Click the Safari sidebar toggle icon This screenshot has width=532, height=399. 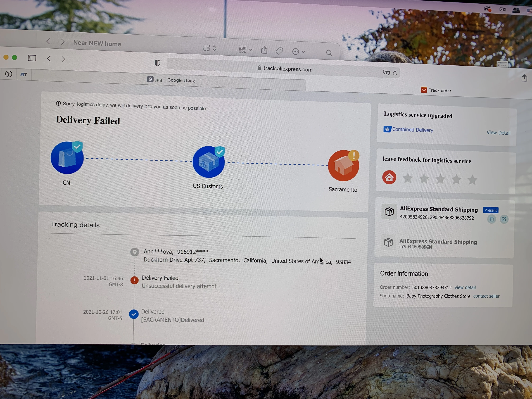32,58
